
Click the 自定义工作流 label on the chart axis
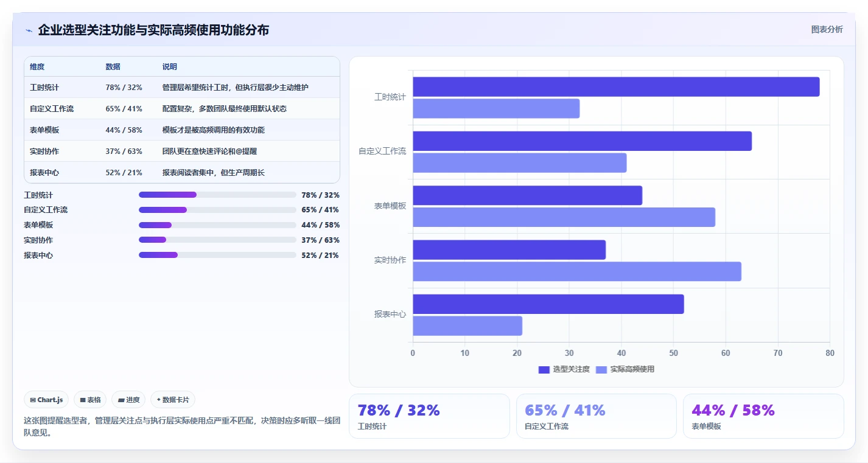[x=382, y=151]
